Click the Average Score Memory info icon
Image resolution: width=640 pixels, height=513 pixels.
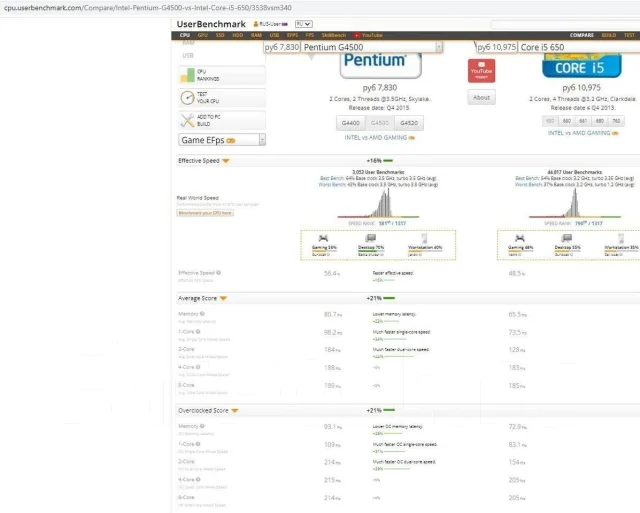202,314
